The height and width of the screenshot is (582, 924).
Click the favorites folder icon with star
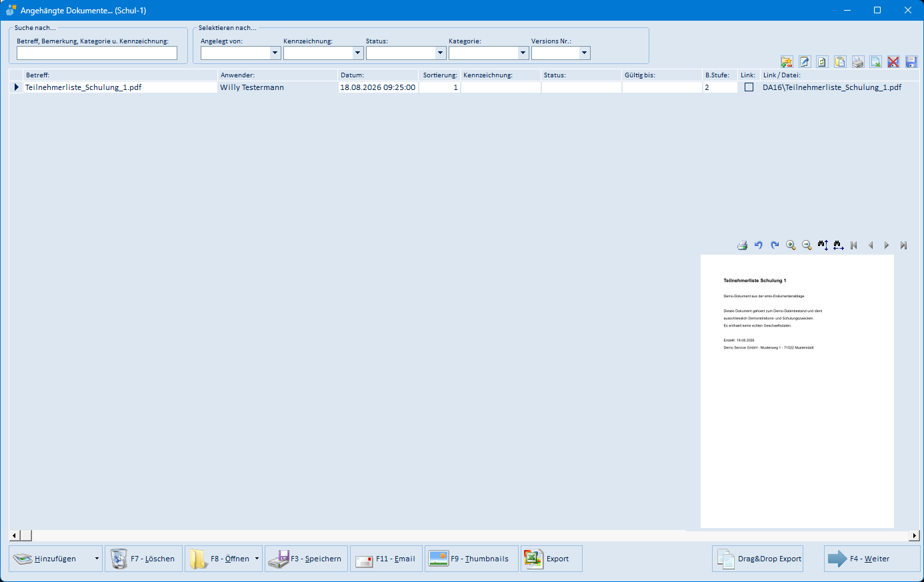coord(787,62)
